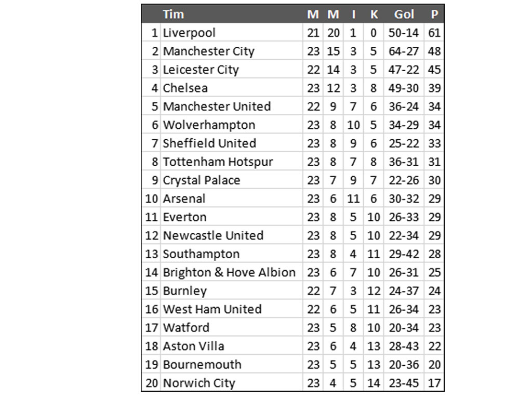
Task: Click the Sheffield United team name
Action: (209, 143)
